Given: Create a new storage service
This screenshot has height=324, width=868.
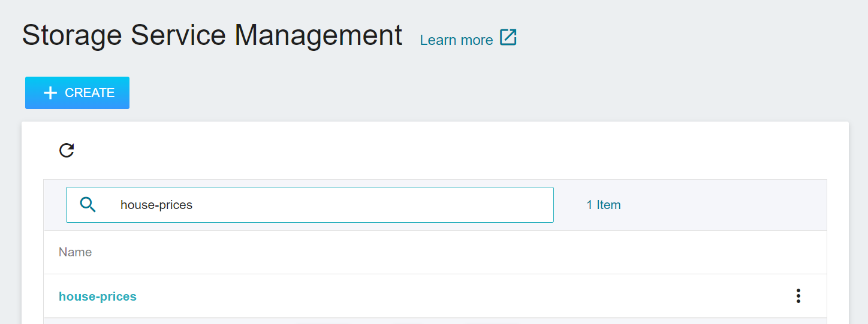Looking at the screenshot, I should (x=77, y=93).
